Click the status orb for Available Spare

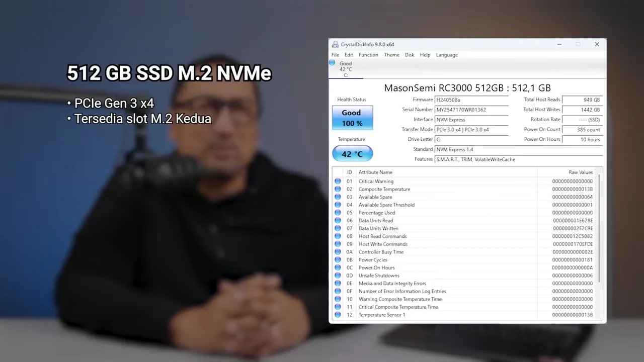(x=338, y=197)
